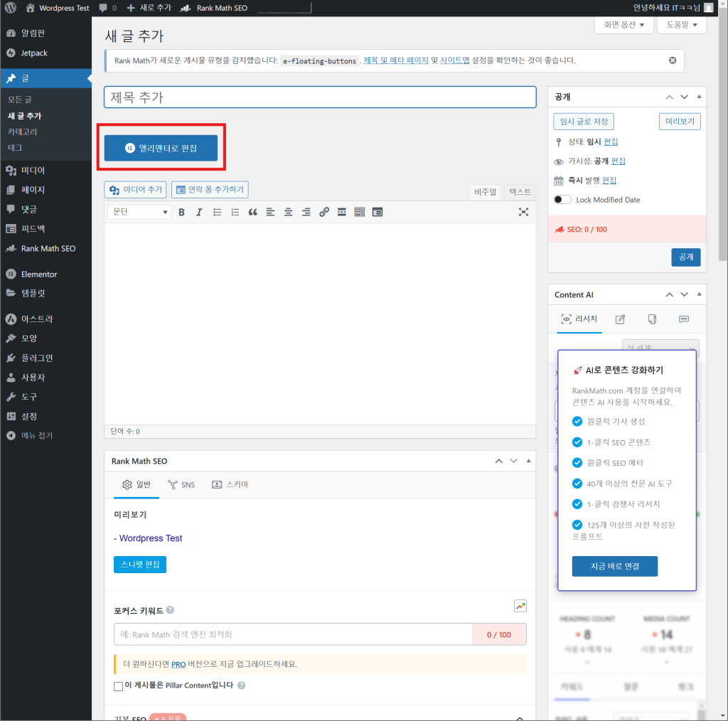Insert a Read More tag

[342, 212]
